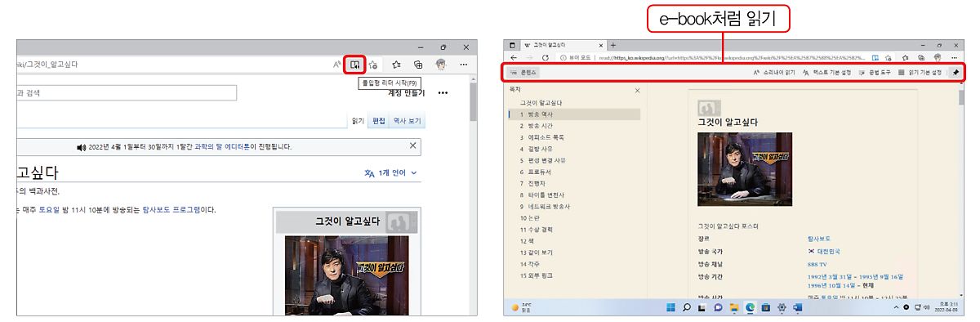The image size is (980, 322).
Task: Jump to 1 방송 역사 section
Action: [x=574, y=114]
